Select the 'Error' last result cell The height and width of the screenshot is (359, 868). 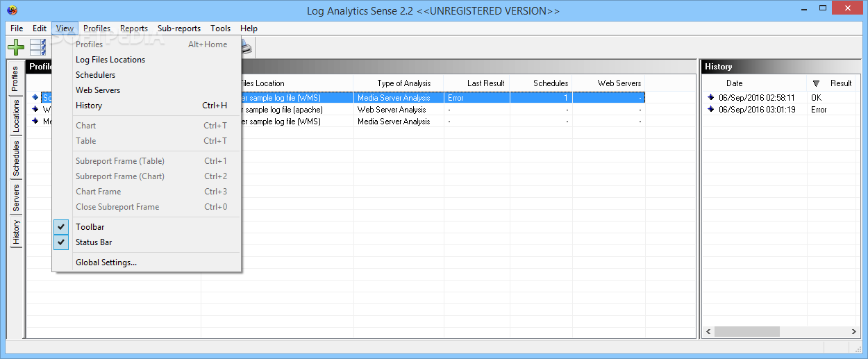(476, 98)
